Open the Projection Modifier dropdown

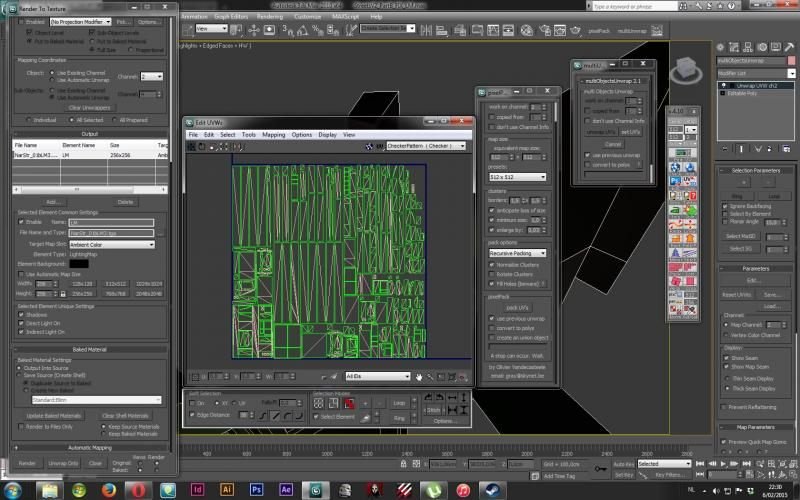coord(80,22)
